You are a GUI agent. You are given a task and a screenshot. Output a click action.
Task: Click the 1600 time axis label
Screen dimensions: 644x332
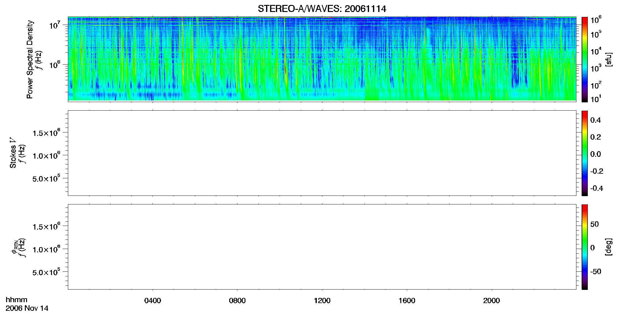(x=407, y=301)
